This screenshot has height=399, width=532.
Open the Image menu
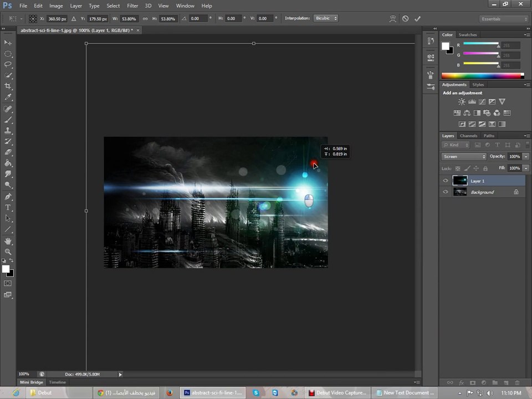pos(56,6)
